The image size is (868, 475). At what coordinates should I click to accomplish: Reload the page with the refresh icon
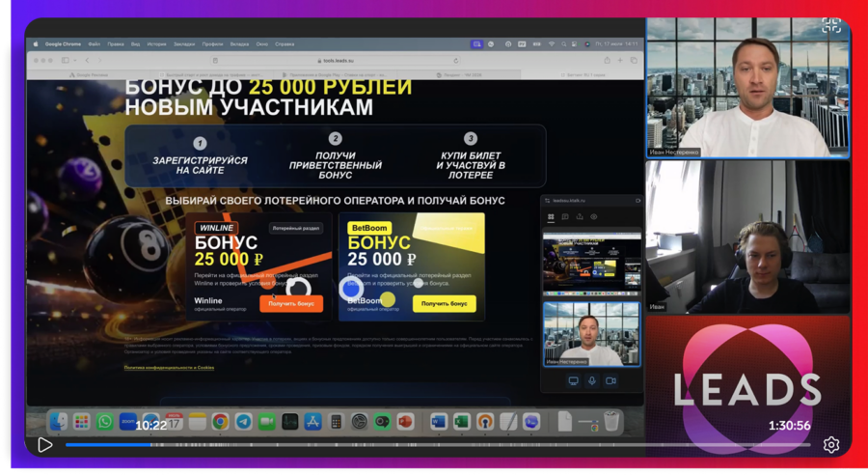[x=455, y=61]
